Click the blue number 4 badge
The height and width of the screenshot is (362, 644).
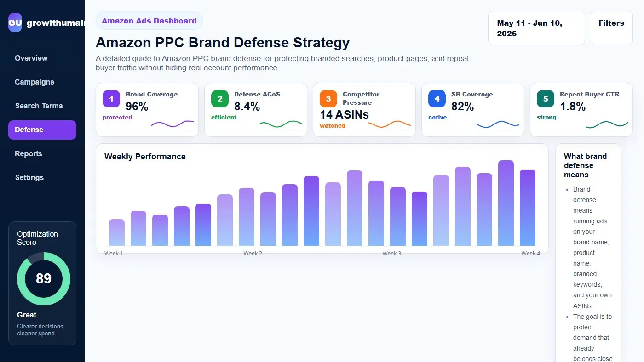point(437,99)
